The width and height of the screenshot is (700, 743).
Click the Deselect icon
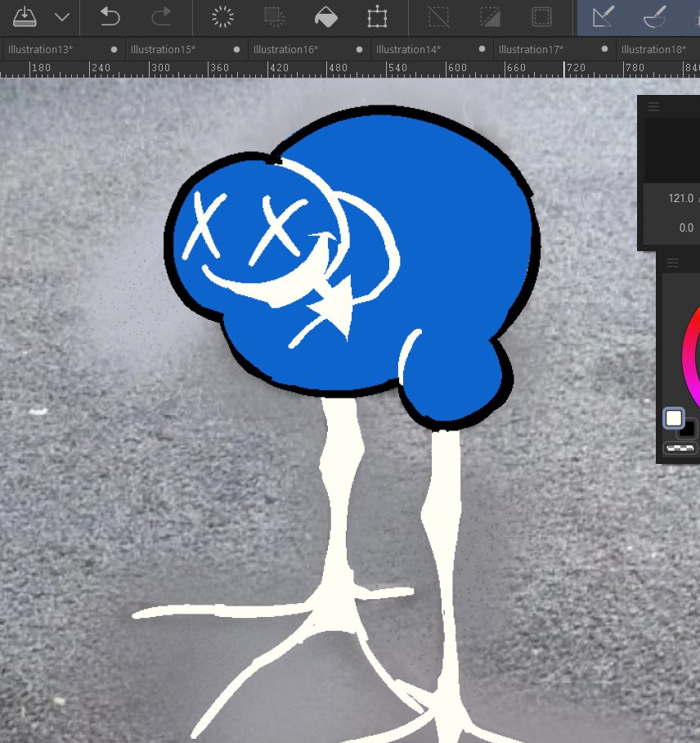point(438,17)
